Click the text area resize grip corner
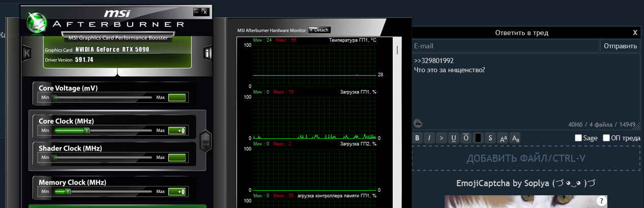644x208 pixels. [637, 127]
